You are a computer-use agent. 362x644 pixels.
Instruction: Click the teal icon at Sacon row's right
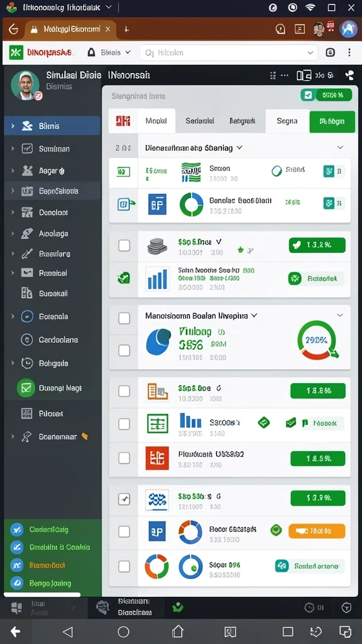329,171
